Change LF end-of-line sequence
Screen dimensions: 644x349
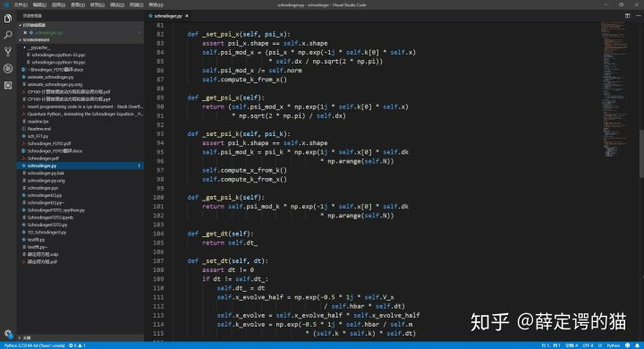click(x=599, y=345)
